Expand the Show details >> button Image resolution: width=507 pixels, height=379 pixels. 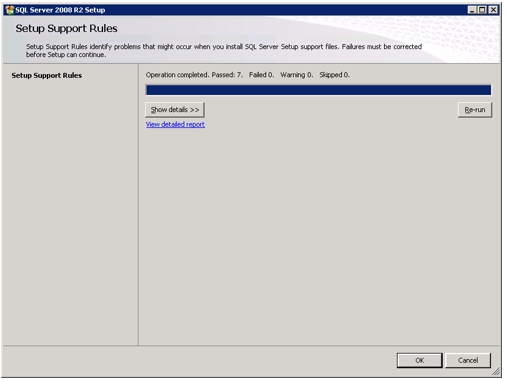click(x=175, y=110)
